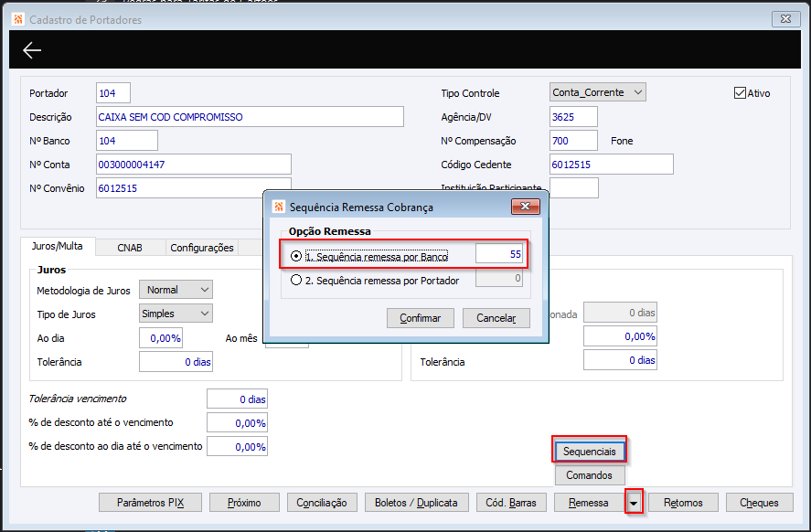Click the sequence value field showing 55

tap(499, 254)
